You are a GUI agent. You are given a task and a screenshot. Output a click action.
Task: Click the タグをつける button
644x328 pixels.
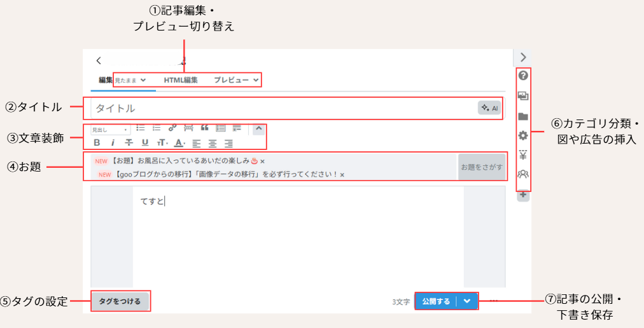click(120, 301)
